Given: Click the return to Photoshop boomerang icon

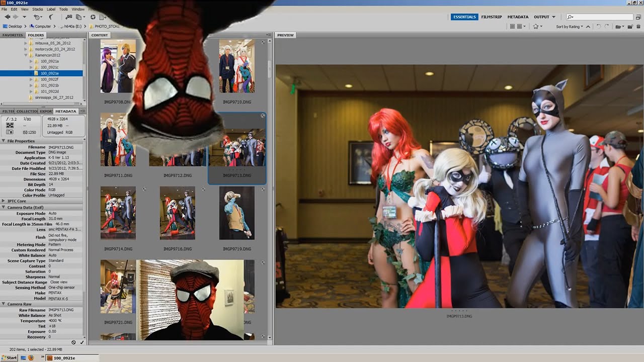Looking at the screenshot, I should [51, 17].
